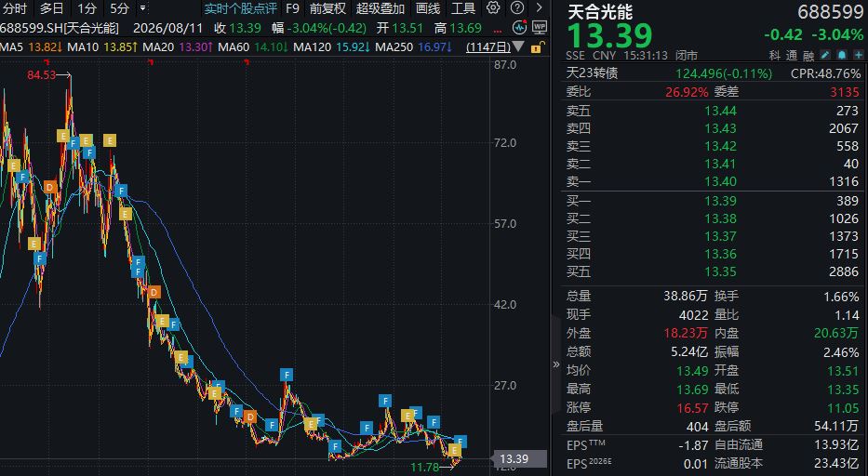Click the F event marker above the 27 peak

287,375
